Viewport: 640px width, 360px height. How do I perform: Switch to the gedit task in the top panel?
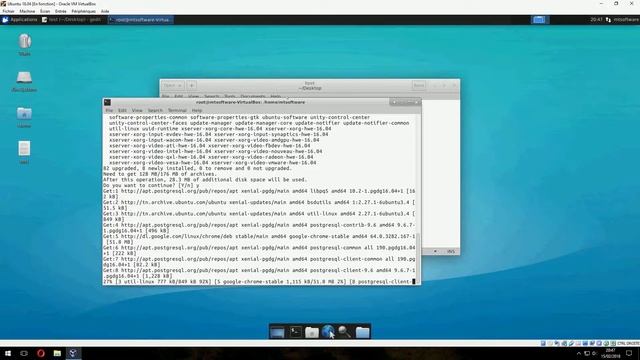coord(71,20)
